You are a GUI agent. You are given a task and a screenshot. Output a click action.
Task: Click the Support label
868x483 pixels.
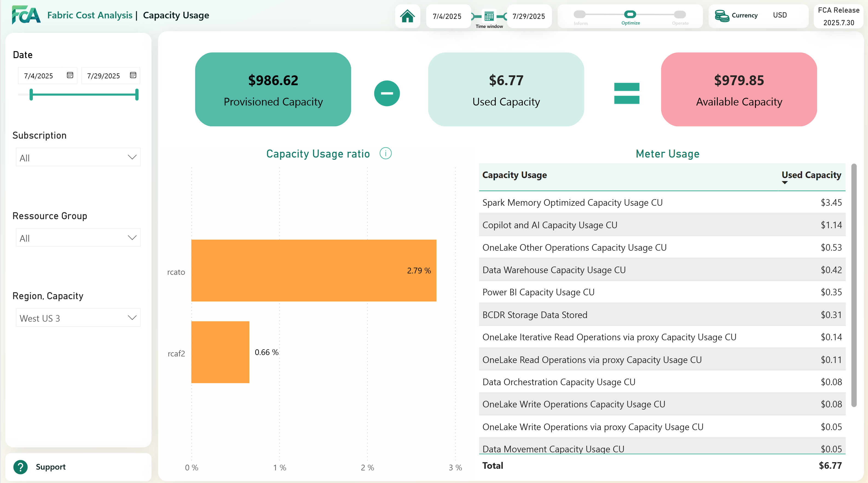click(51, 467)
